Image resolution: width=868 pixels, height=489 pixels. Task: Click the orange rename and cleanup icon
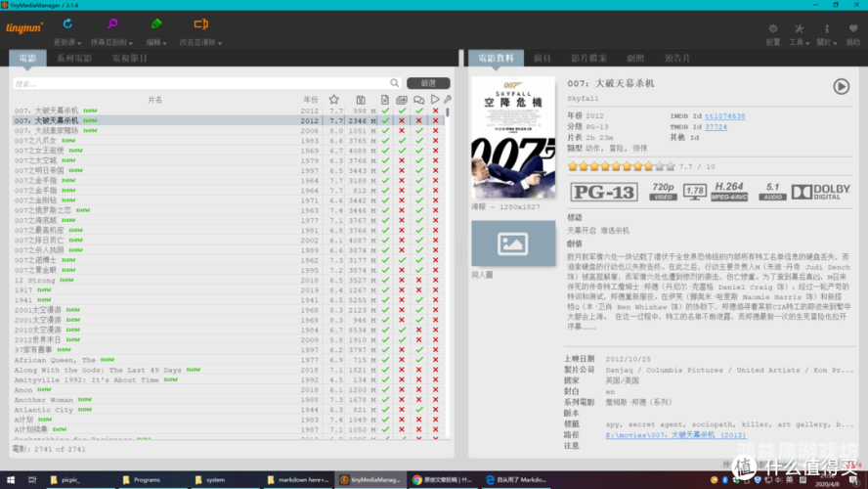pyautogui.click(x=201, y=23)
